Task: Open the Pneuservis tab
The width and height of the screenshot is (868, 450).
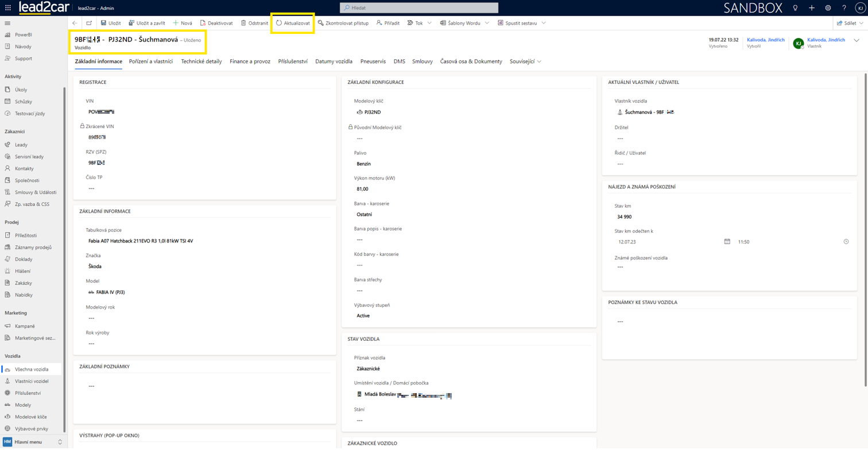Action: [x=373, y=61]
